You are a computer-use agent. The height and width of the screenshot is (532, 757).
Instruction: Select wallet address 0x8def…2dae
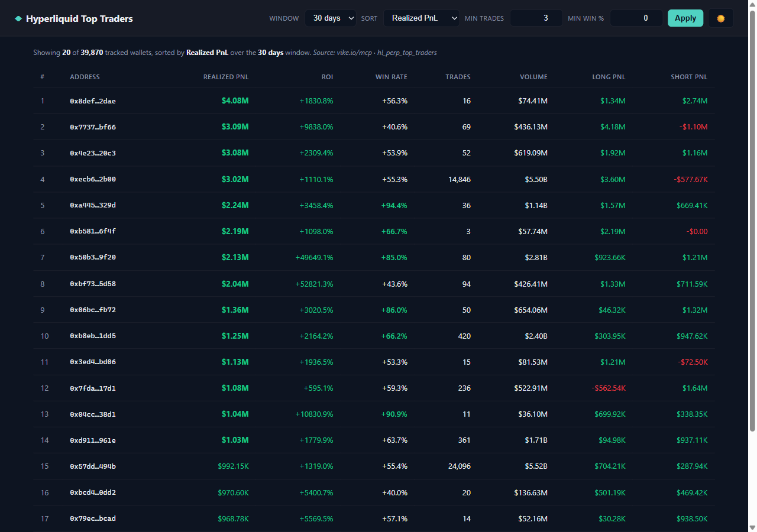(x=93, y=101)
